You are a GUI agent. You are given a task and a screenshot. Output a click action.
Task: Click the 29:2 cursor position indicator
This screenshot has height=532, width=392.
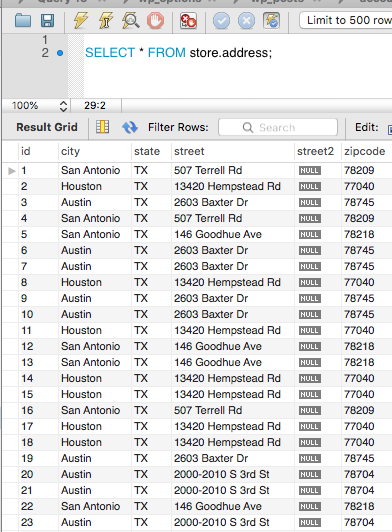[95, 106]
